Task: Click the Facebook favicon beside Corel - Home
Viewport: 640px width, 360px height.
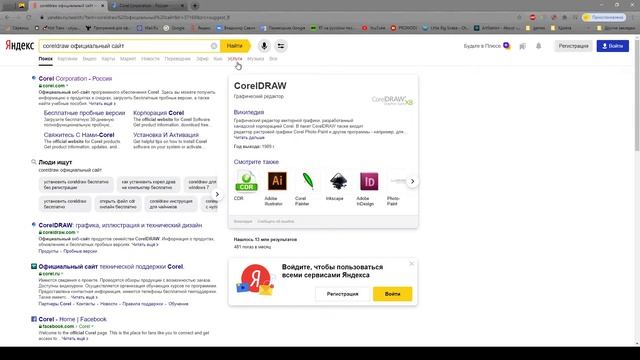Action: tap(34, 319)
